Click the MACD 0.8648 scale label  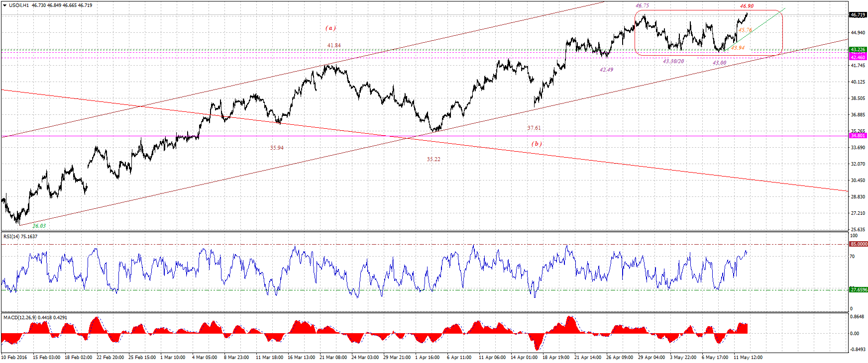pyautogui.click(x=857, y=317)
